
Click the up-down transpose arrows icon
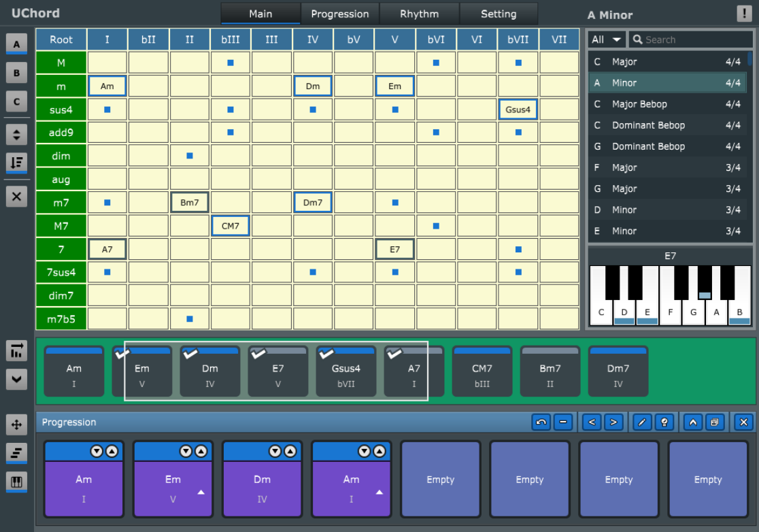16,135
